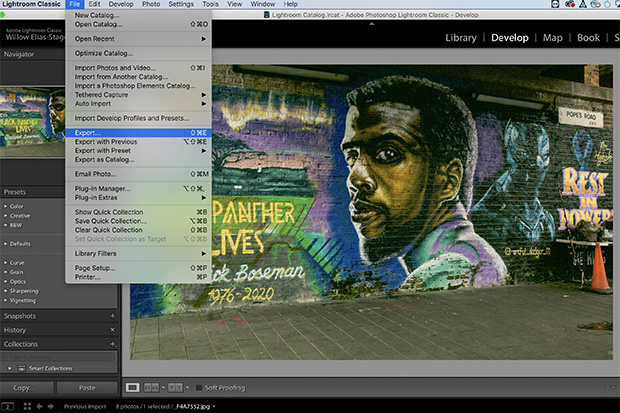620x413 pixels.
Task: Open the Export with Preset submenu
Action: [138, 150]
